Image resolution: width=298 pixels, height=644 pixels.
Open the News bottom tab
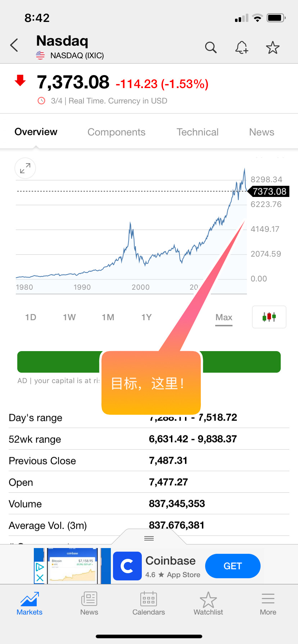point(89,604)
